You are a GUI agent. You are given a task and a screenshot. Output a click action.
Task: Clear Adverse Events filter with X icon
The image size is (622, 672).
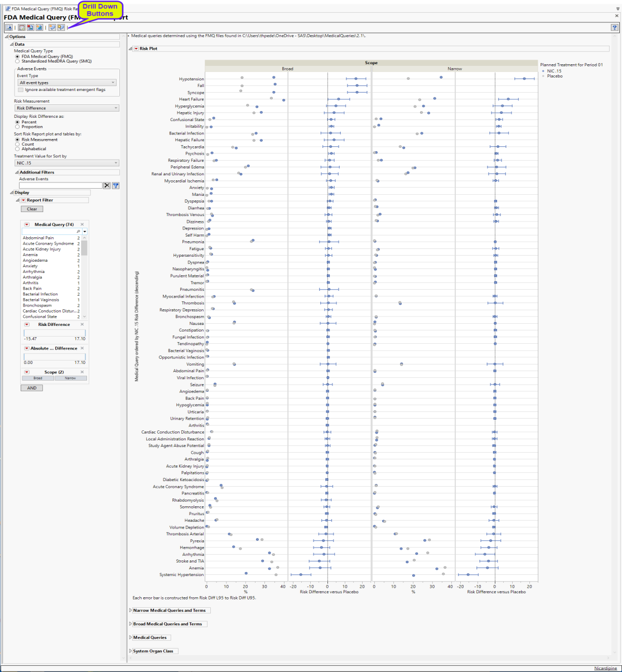107,185
